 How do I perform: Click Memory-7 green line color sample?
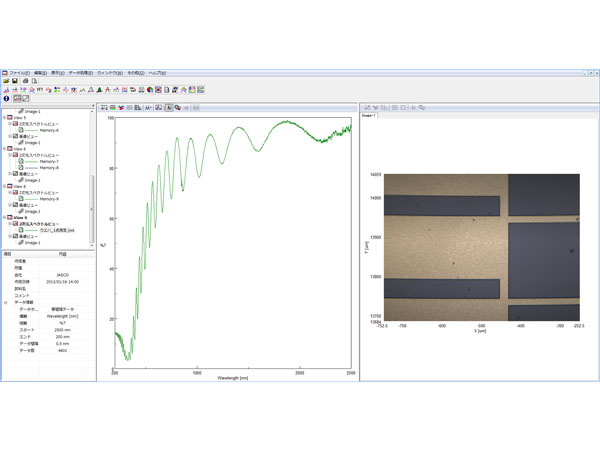tap(31, 161)
